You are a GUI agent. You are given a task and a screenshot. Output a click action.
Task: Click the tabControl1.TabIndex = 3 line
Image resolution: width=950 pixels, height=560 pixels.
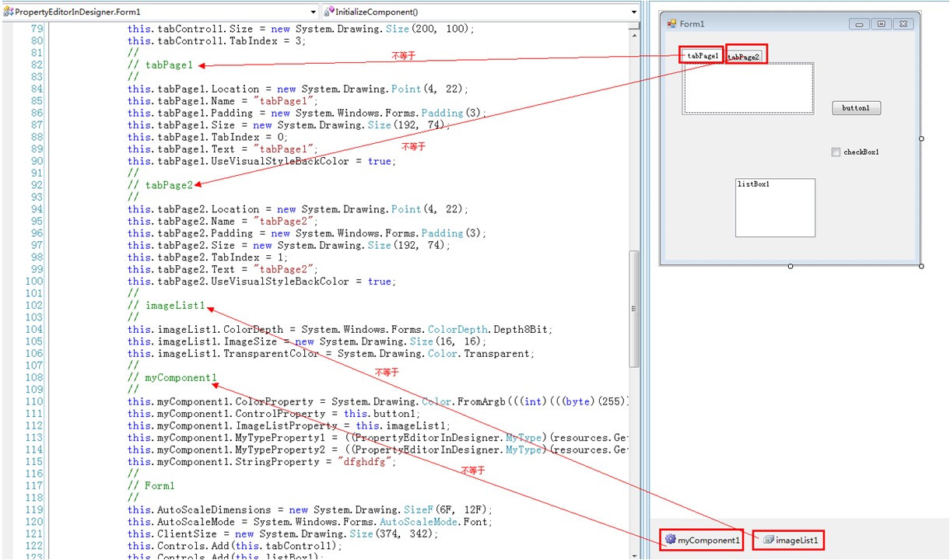click(217, 41)
